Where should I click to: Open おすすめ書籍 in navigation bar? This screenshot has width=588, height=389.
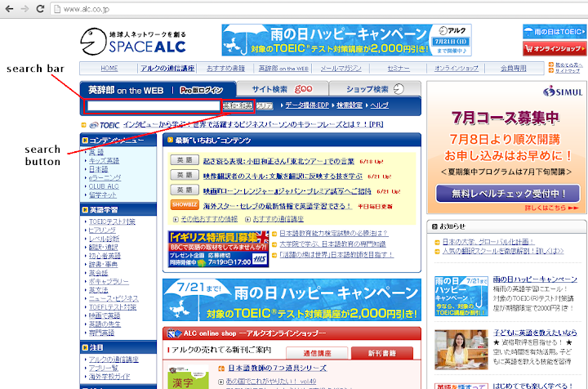point(225,69)
